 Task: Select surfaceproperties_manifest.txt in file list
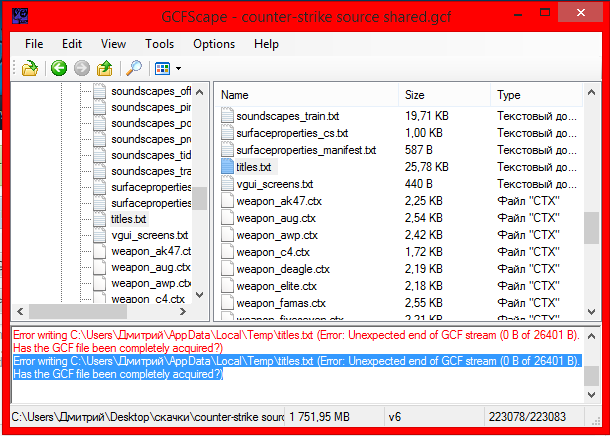coord(306,150)
